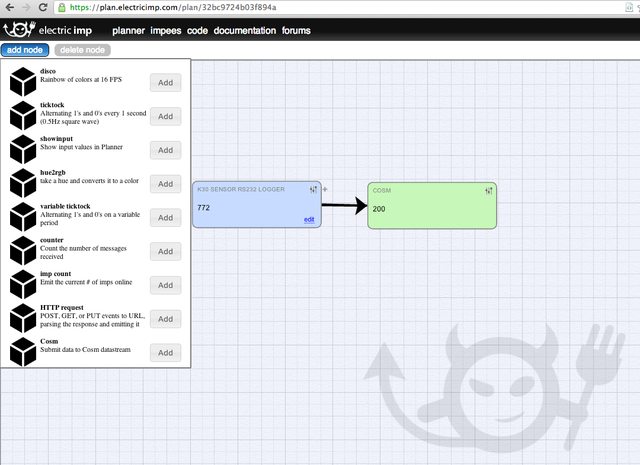Click the Electric Imp logo icon
Screen dimensions: 640x465
pyautogui.click(x=19, y=29)
